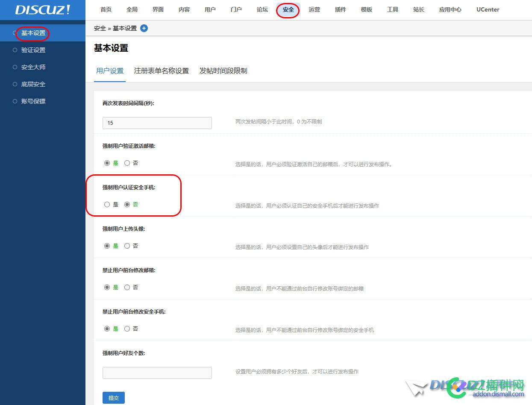This screenshot has height=405, width=532.
Task: Go to the 应用中心 in the top navigation
Action: pyautogui.click(x=450, y=9)
